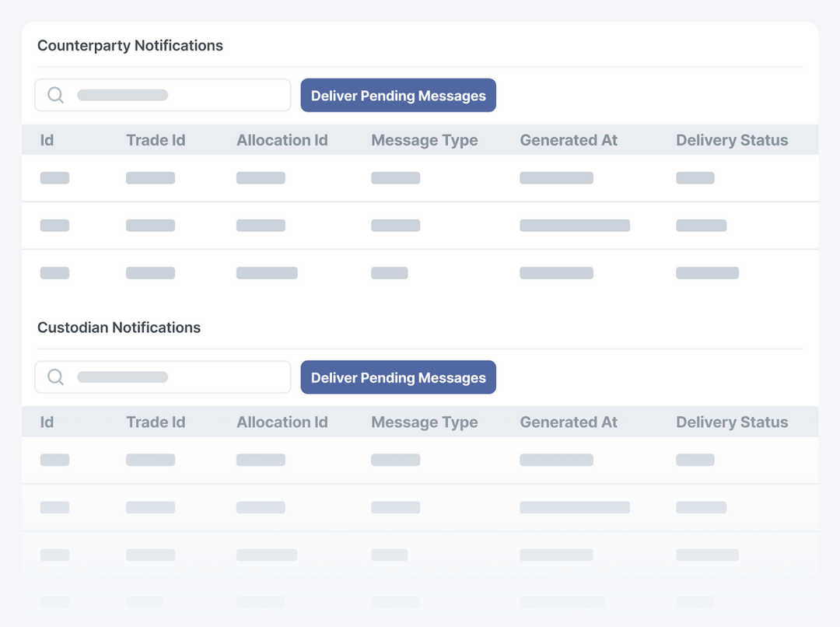The height and width of the screenshot is (627, 840).
Task: Select first row in Counterparty Notifications table
Action: [420, 178]
